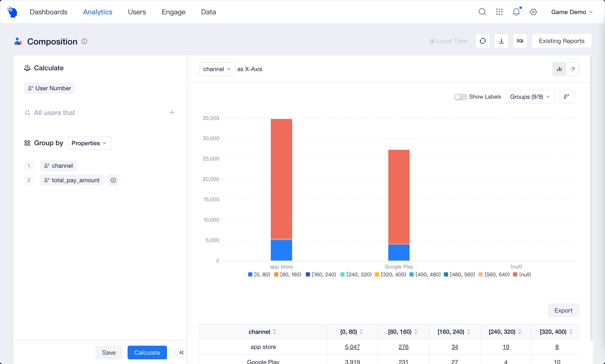Viewport: 605px width, 364px height.
Task: Click the total_pay_amount group-by chip
Action: tap(72, 180)
